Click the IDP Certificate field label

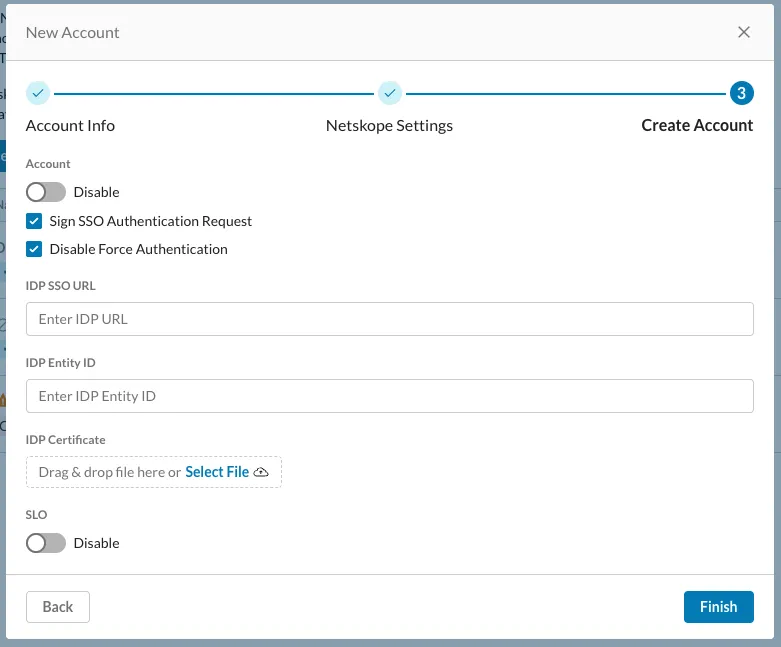65,440
